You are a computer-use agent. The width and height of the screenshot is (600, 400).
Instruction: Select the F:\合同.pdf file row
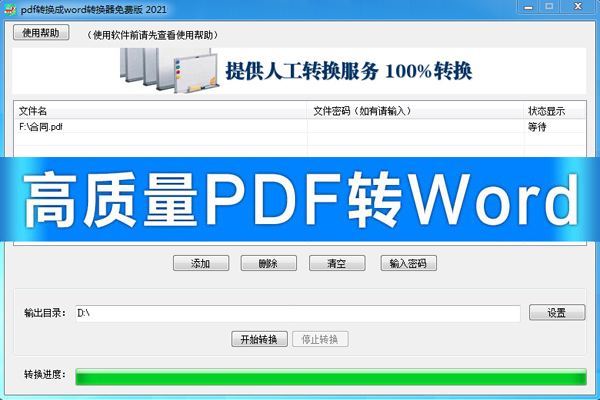299,127
